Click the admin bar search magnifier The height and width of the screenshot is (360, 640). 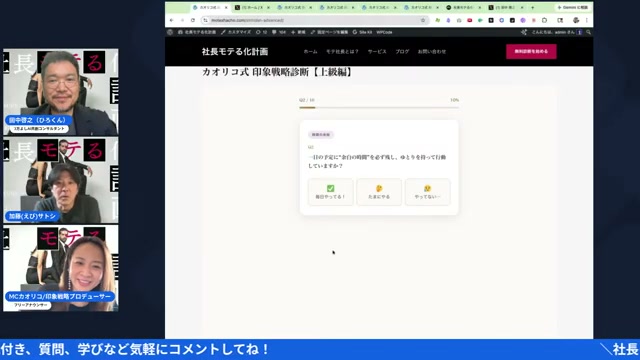pyautogui.click(x=589, y=32)
